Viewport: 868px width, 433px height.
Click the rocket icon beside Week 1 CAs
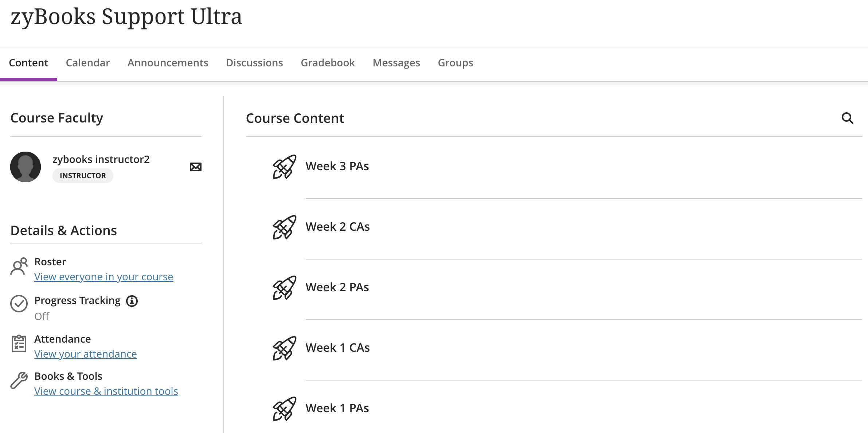click(284, 348)
